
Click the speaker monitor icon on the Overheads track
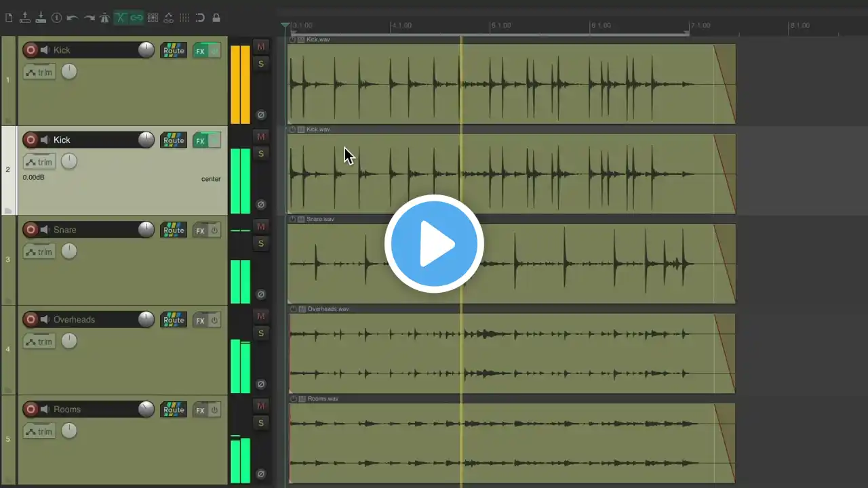[45, 320]
